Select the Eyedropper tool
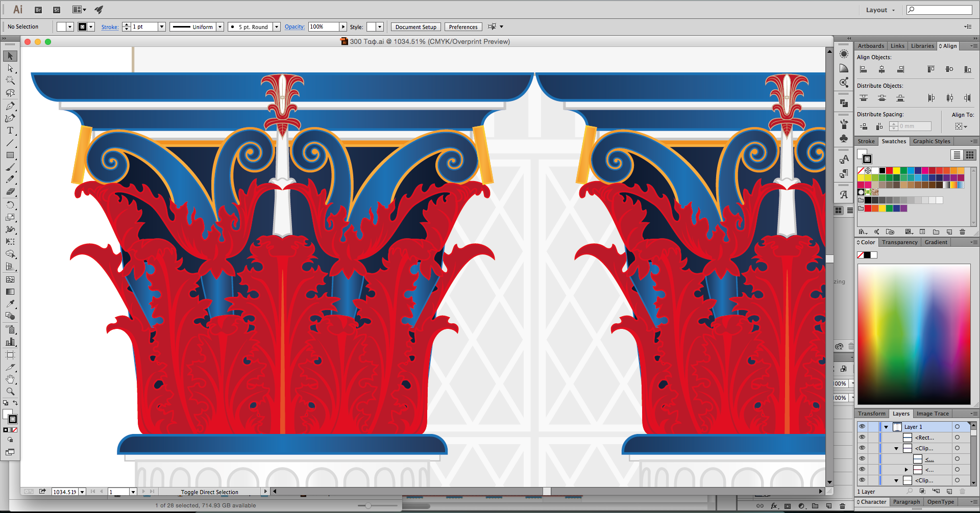980x513 pixels. [x=10, y=304]
